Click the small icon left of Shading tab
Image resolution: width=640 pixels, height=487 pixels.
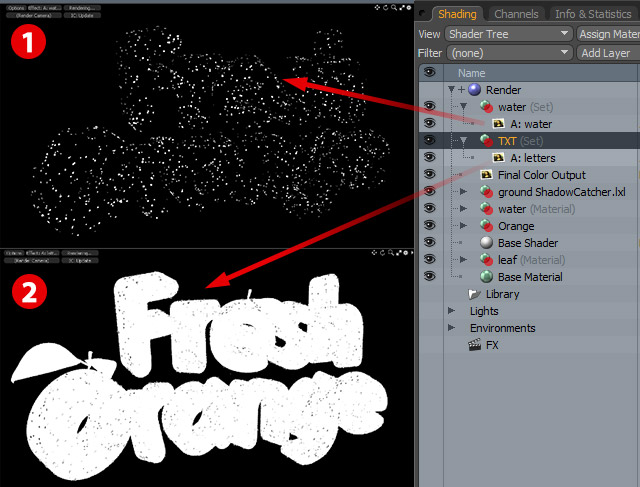click(422, 14)
